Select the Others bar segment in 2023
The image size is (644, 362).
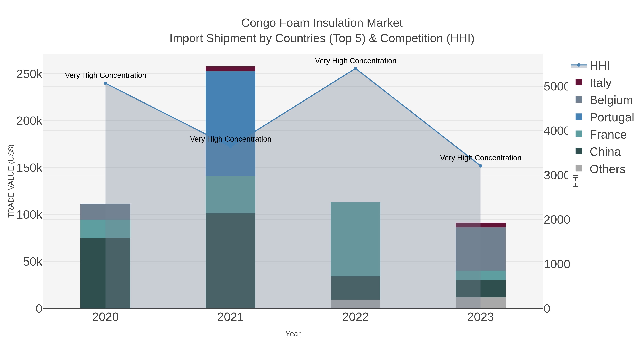point(480,303)
